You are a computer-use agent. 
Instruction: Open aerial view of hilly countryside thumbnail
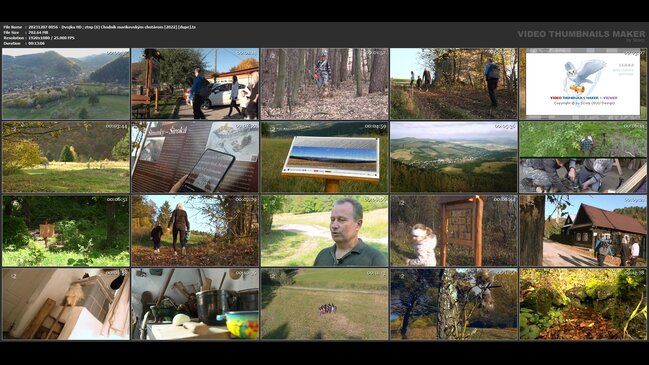454,157
